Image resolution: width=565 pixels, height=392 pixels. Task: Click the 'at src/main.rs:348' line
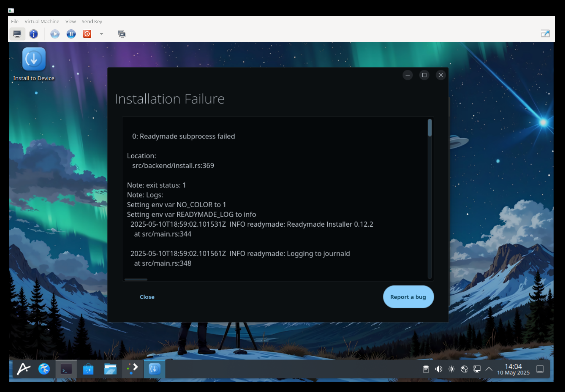163,263
